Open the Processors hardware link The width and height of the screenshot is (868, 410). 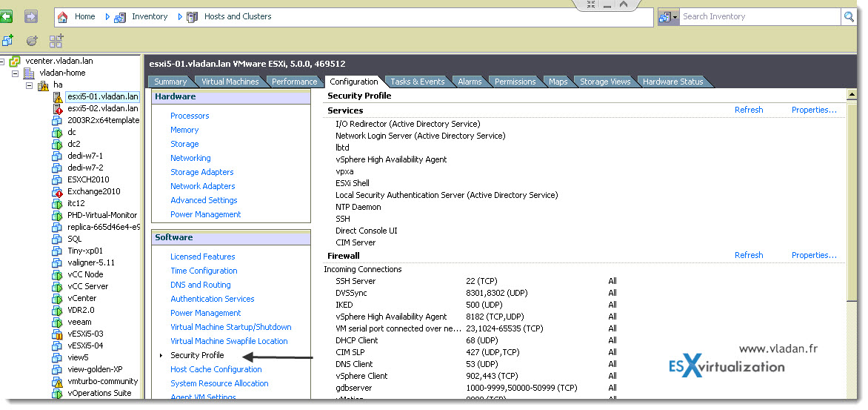190,116
